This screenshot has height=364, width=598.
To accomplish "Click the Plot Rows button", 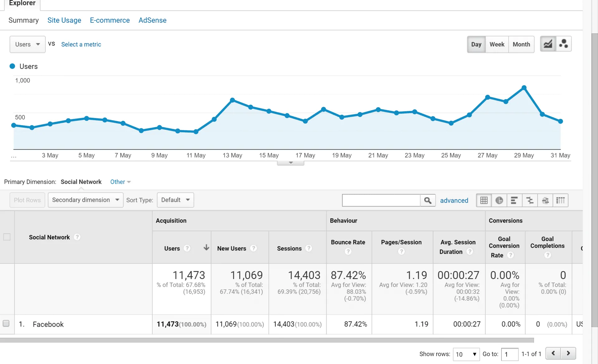I will 27,200.
